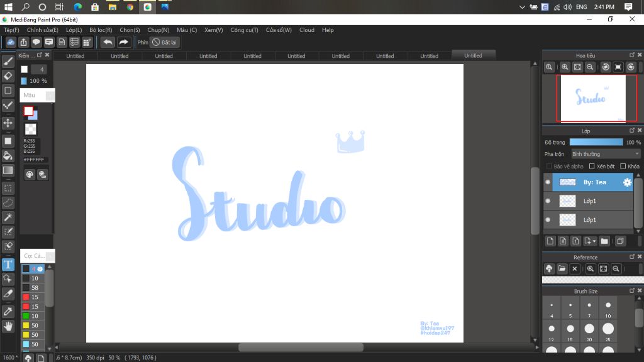Click the Windows Start button

(8, 7)
